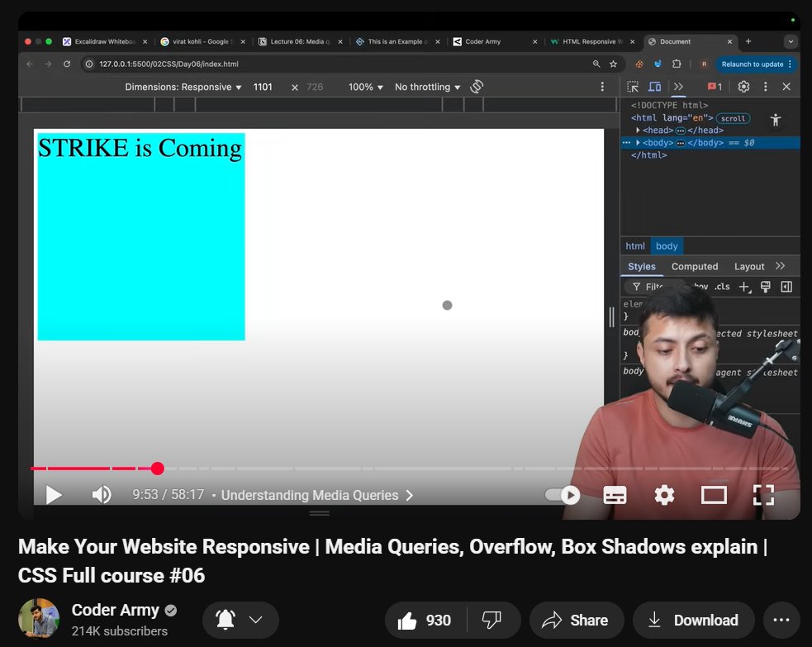Expand the body element node
This screenshot has width=812, height=647.
pyautogui.click(x=638, y=142)
